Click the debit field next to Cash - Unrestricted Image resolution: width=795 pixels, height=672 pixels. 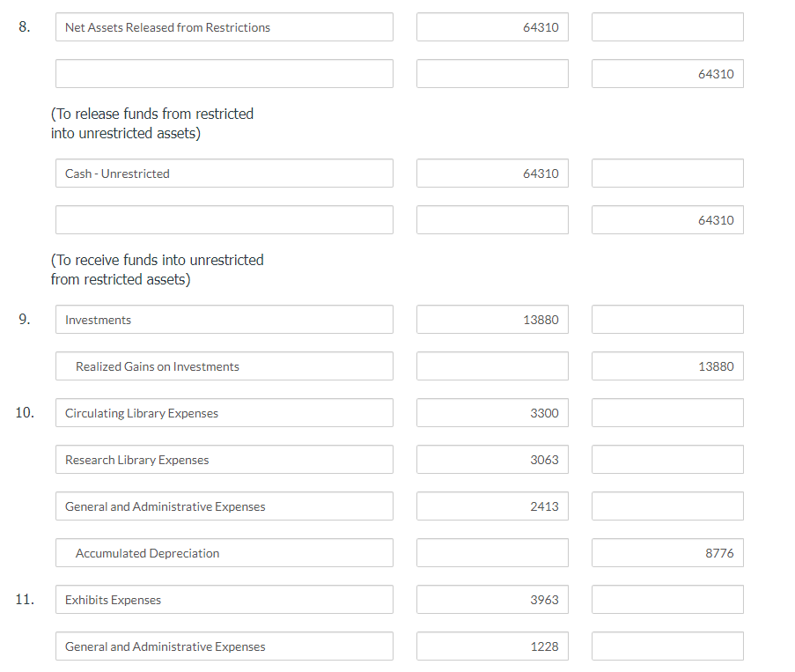(491, 173)
